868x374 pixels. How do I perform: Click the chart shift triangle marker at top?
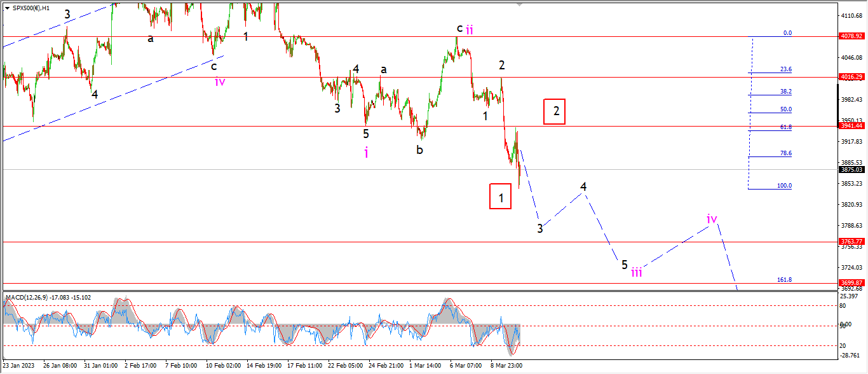click(521, 4)
